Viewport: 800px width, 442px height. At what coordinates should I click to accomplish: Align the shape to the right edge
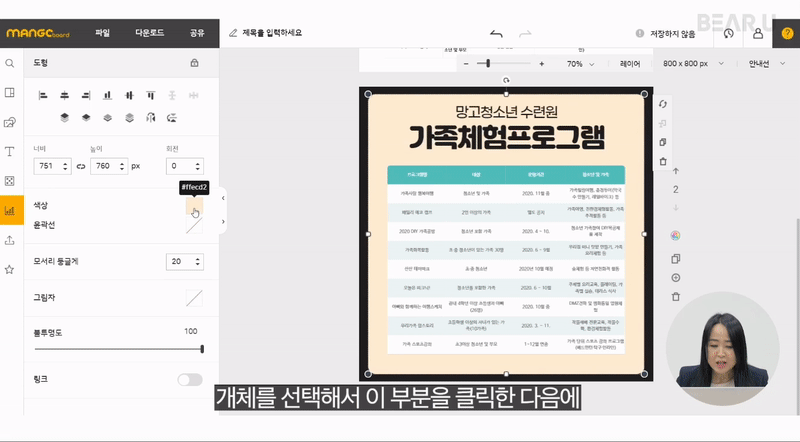coord(86,95)
